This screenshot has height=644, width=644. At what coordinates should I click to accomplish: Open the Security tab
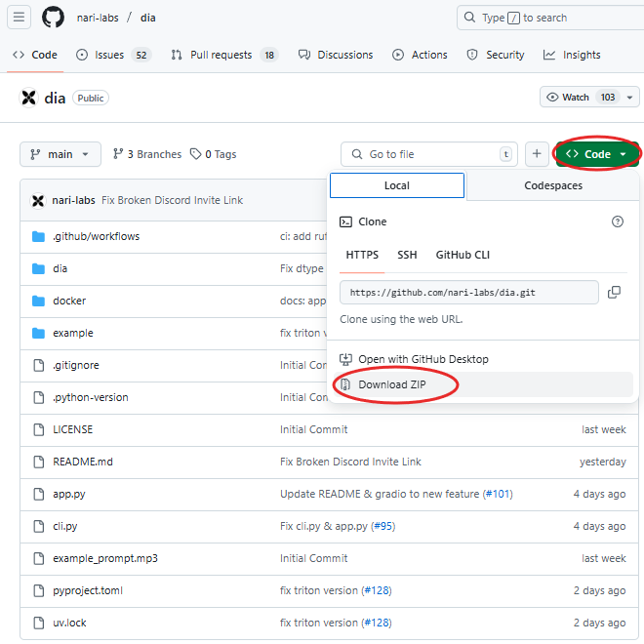[496, 55]
